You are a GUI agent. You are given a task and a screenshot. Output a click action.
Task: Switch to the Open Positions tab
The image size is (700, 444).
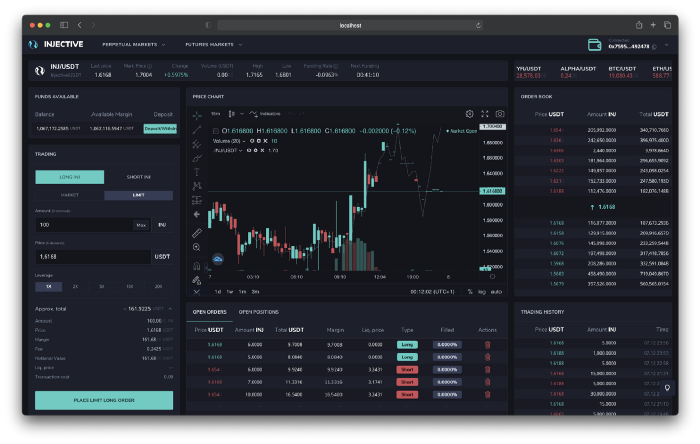258,312
